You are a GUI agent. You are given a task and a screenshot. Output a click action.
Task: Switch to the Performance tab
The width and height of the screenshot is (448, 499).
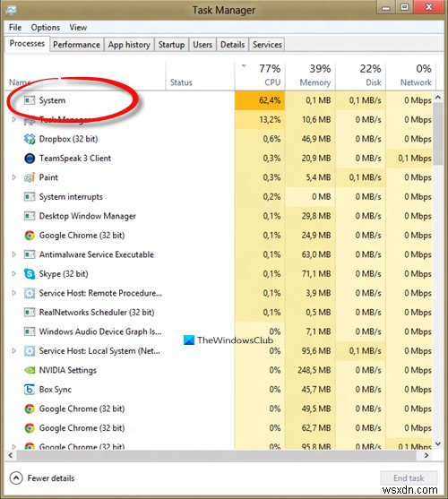pyautogui.click(x=76, y=45)
